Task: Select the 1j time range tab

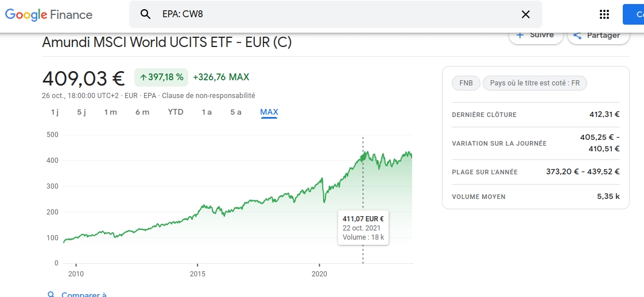Action: pyautogui.click(x=55, y=112)
